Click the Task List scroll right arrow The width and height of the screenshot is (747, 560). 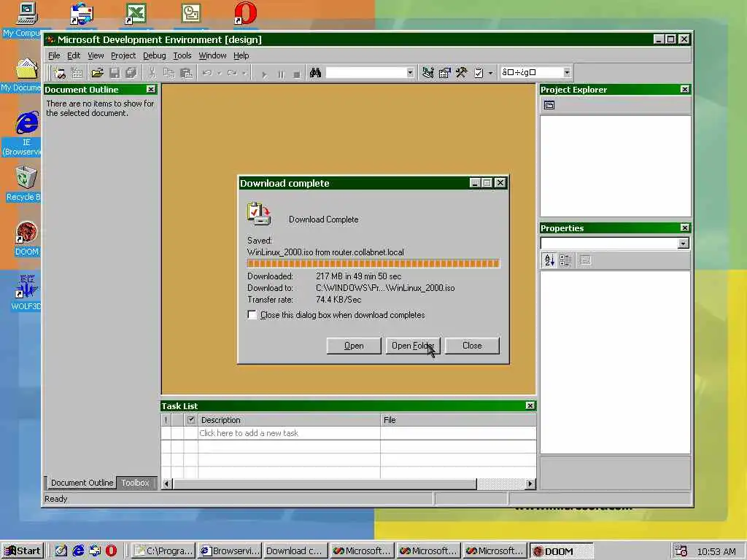530,484
